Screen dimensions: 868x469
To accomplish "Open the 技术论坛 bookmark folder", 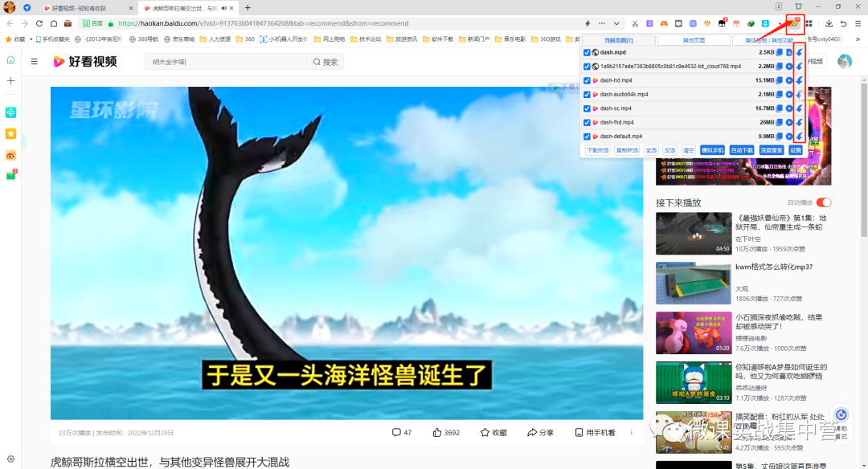I will 366,39.
